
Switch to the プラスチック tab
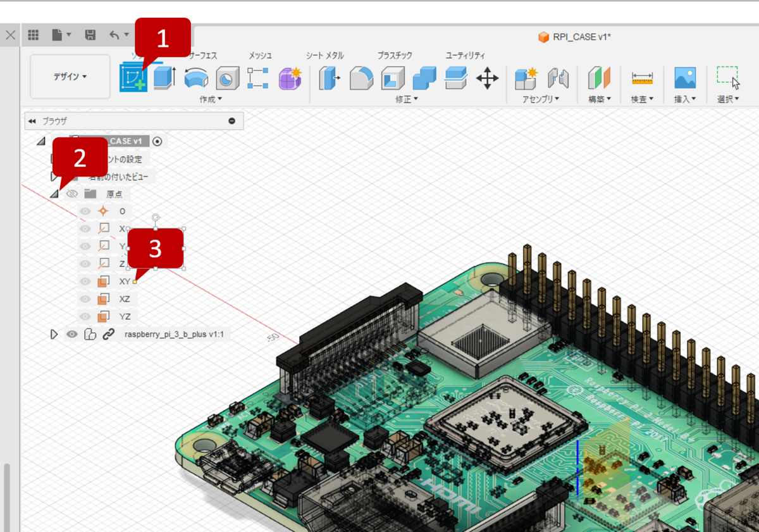[x=395, y=56]
